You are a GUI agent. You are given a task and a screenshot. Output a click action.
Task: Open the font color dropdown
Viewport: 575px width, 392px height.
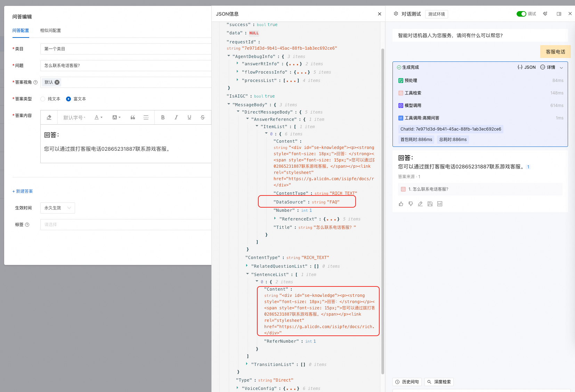99,117
